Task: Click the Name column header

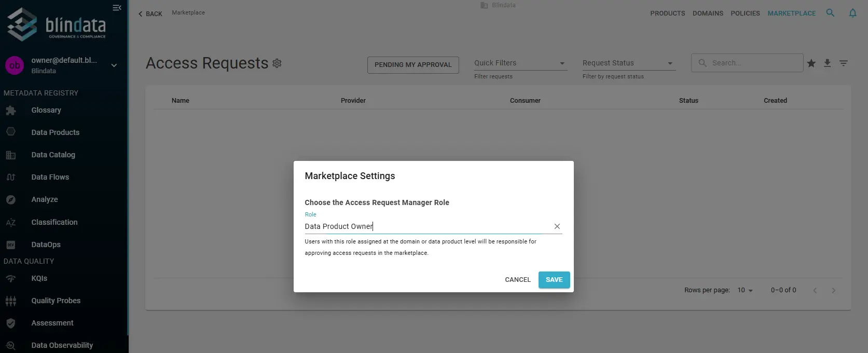Action: 181,101
